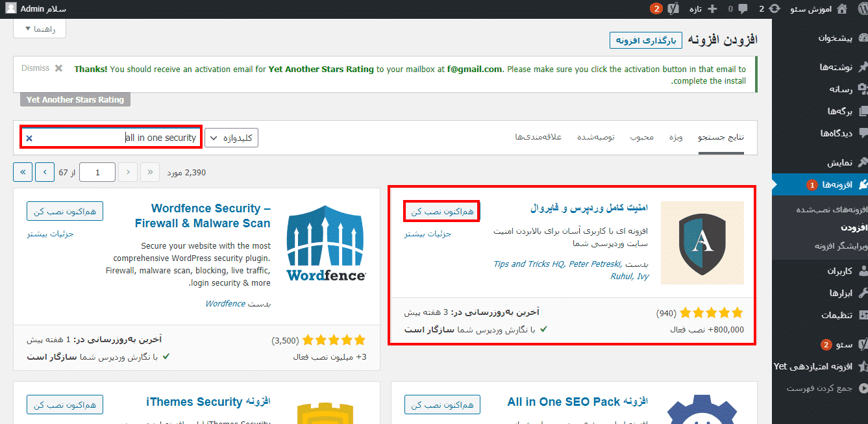The image size is (868, 424).
Task: Click the All In One Security shield thumbnail
Action: (702, 243)
